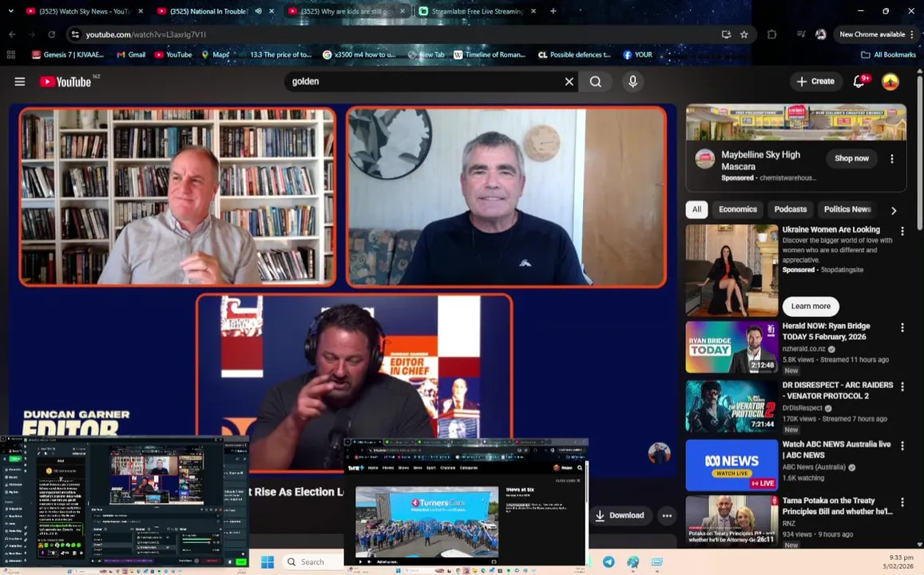Select the 'All' filter chip
Viewport: 924px width, 575px height.
click(696, 210)
